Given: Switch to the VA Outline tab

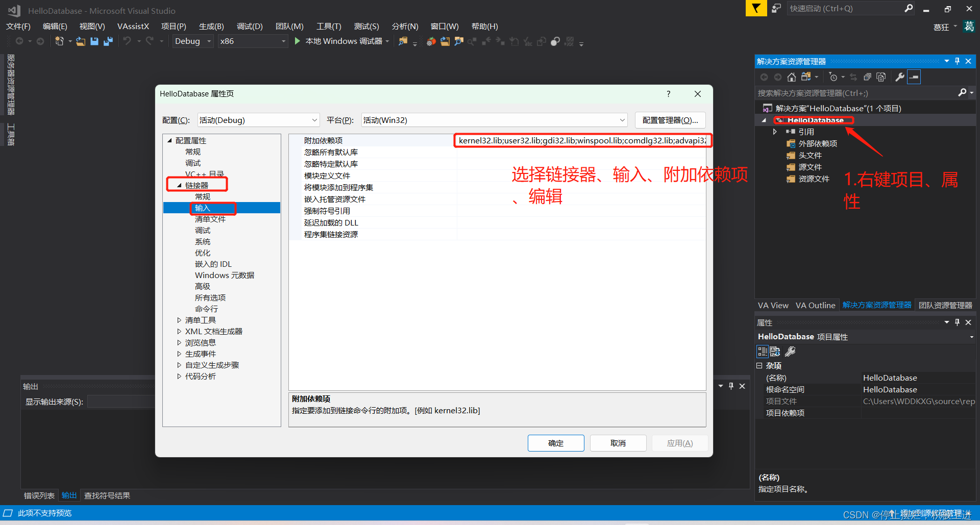Looking at the screenshot, I should pyautogui.click(x=815, y=305).
